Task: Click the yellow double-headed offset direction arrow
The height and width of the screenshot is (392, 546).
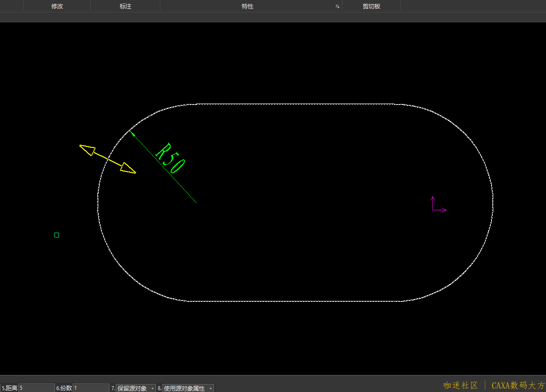Action: (108, 159)
